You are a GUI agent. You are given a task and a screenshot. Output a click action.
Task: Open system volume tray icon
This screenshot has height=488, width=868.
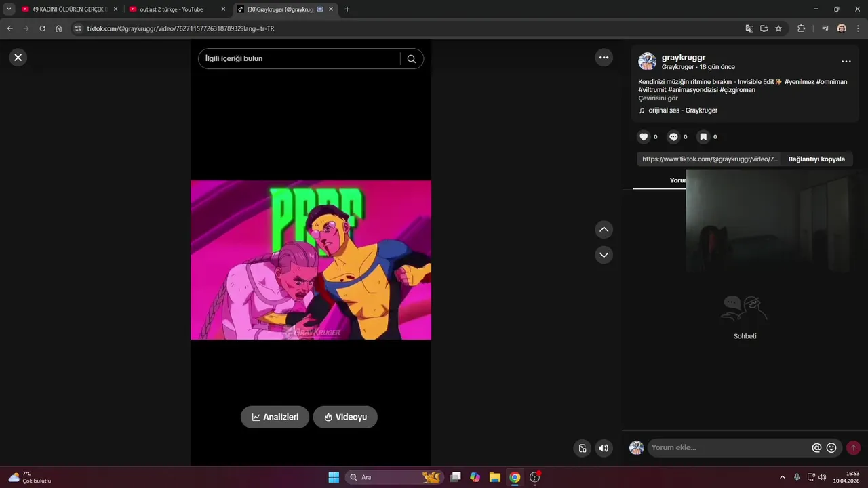coord(822,477)
